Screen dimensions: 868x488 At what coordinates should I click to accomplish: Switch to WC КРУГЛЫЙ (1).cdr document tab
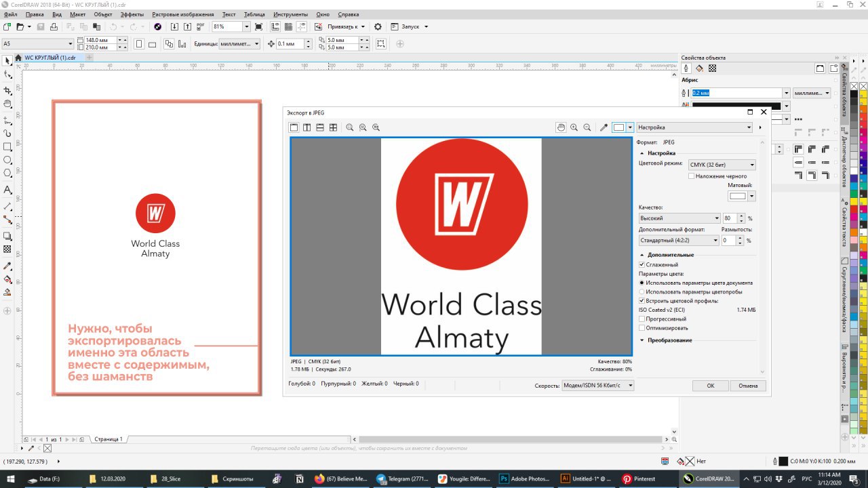tap(50, 58)
